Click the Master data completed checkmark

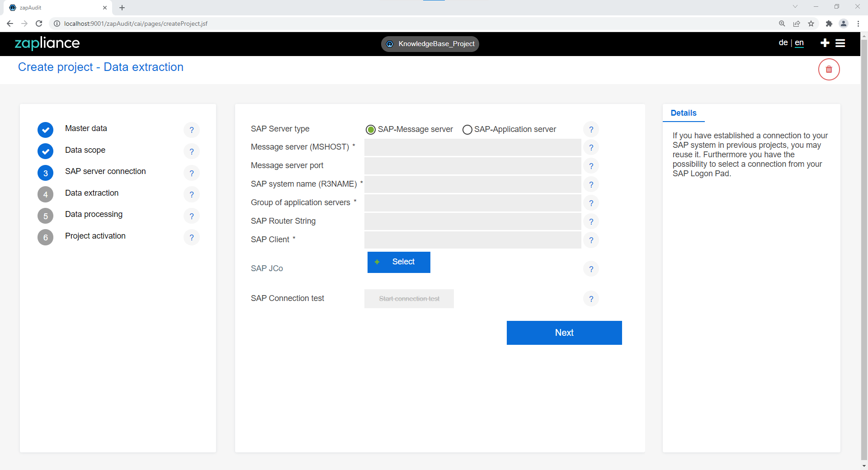(45, 130)
